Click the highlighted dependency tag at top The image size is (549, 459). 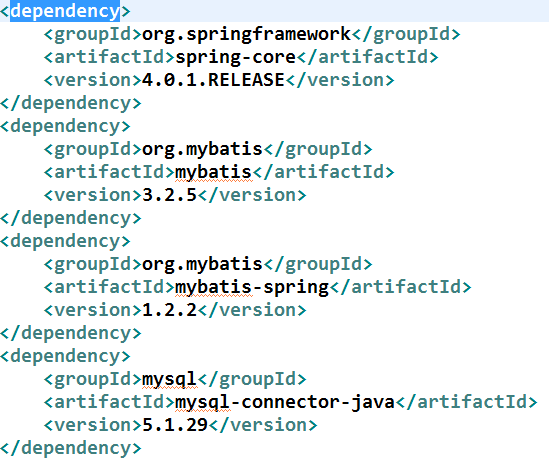pos(65,11)
